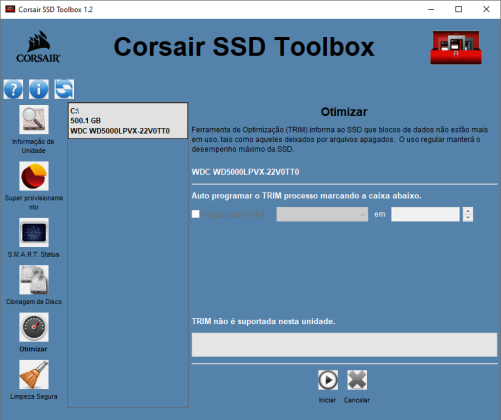
Task: Select the Clonagem de Disco icon
Action: (34, 280)
